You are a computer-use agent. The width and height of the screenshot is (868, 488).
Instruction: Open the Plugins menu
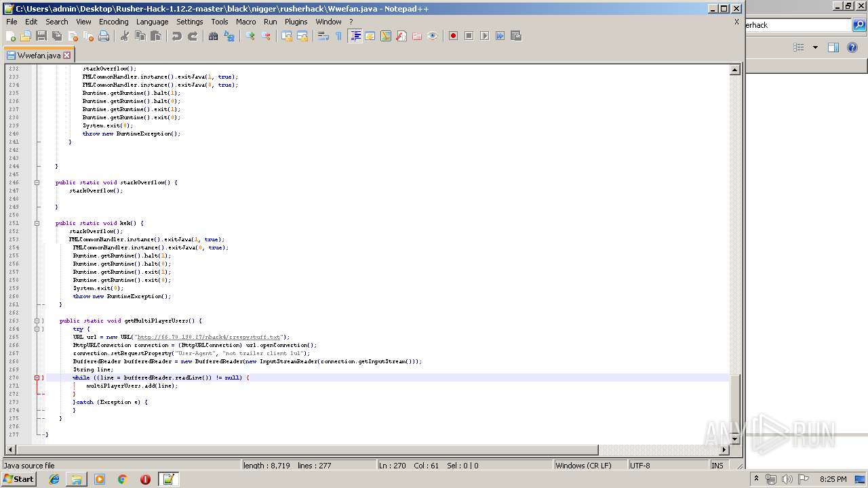[x=296, y=22]
